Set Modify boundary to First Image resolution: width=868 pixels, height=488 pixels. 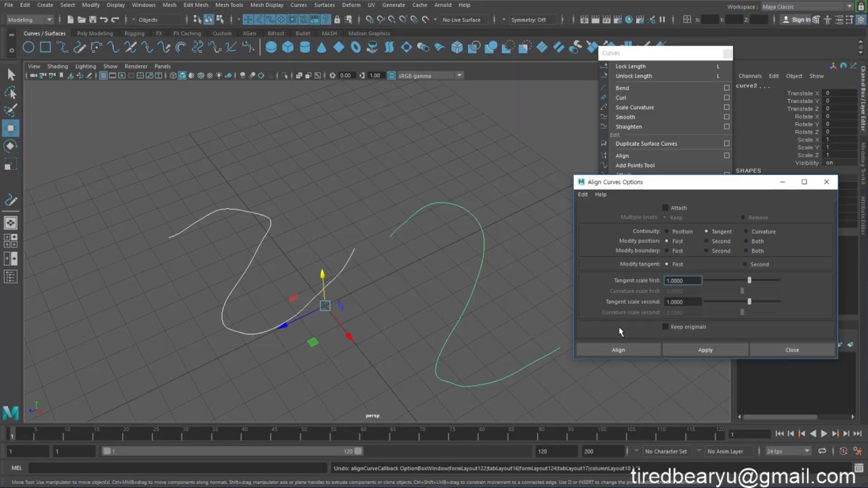click(x=667, y=251)
